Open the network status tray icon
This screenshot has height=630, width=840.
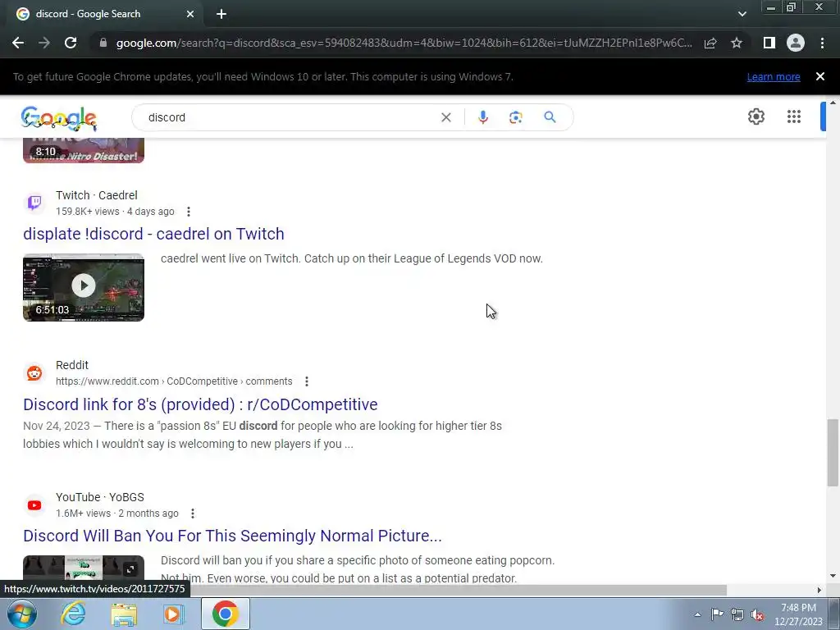(737, 614)
